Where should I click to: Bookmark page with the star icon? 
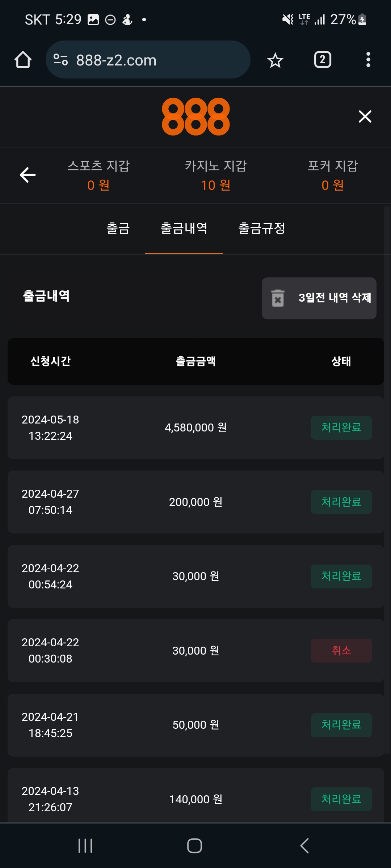click(x=275, y=60)
